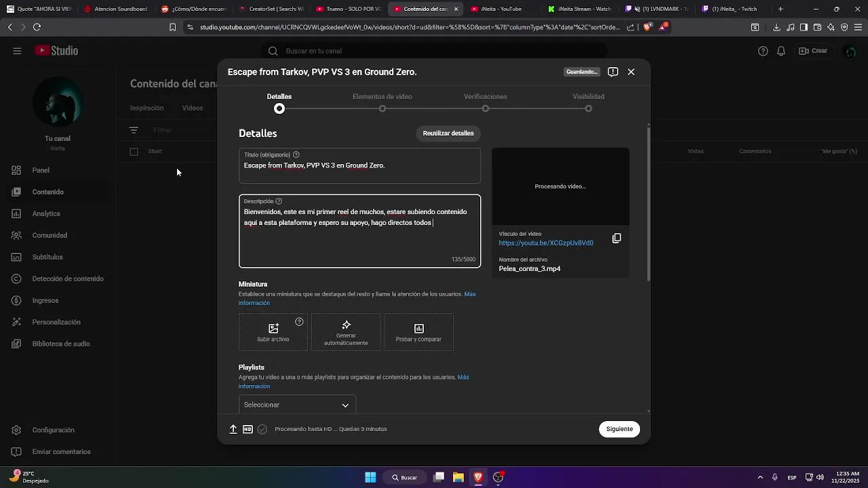Open Windows Start menu
Viewport: 868px width, 488px height.
[370, 477]
